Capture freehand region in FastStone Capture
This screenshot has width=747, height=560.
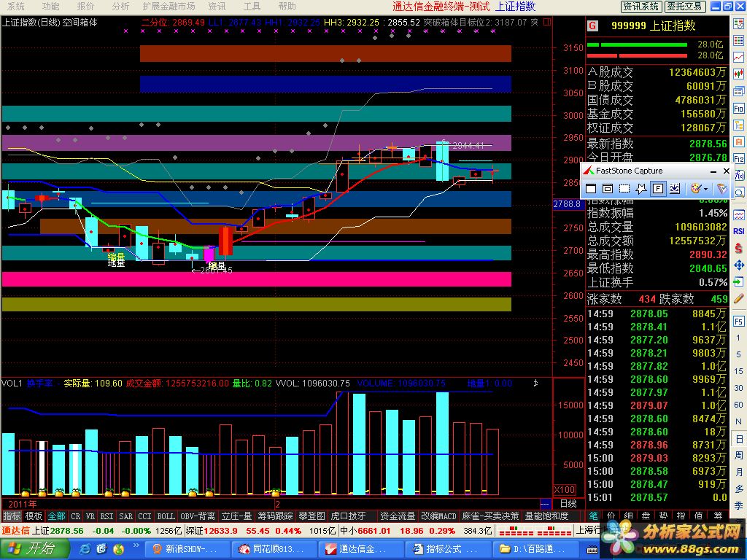pyautogui.click(x=641, y=189)
